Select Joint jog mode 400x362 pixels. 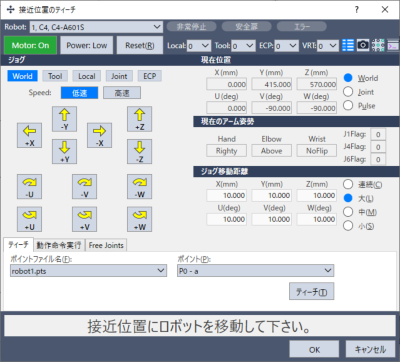(119, 76)
